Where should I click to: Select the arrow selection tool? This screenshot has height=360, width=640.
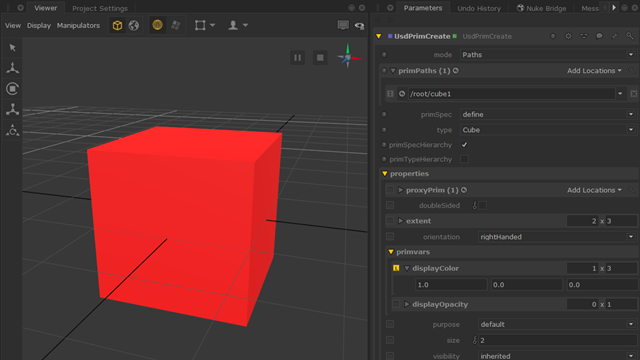[x=13, y=48]
